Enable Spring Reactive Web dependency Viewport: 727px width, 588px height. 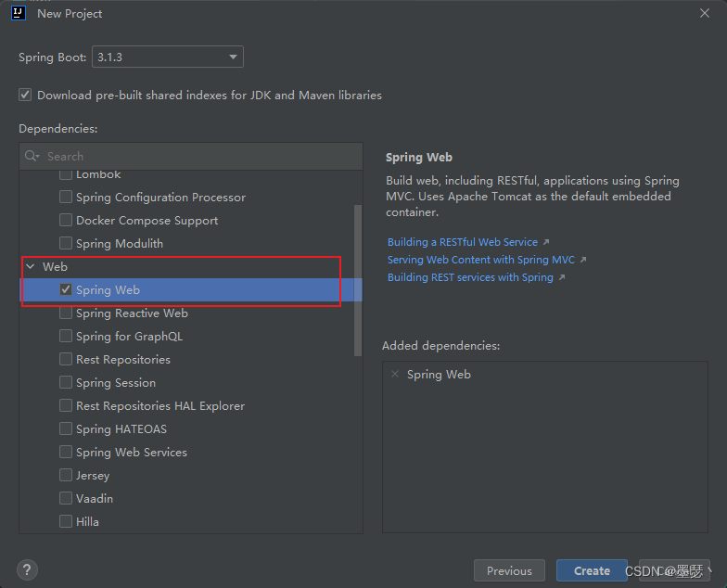point(66,313)
